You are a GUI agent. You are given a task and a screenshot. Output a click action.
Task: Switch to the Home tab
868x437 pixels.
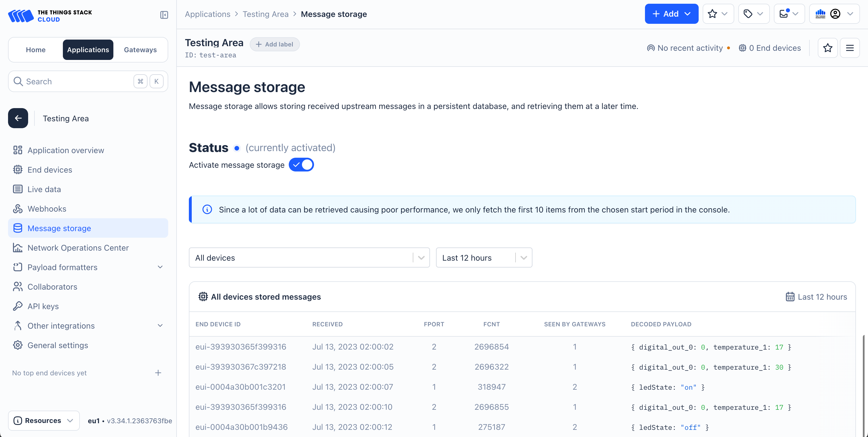(x=35, y=50)
